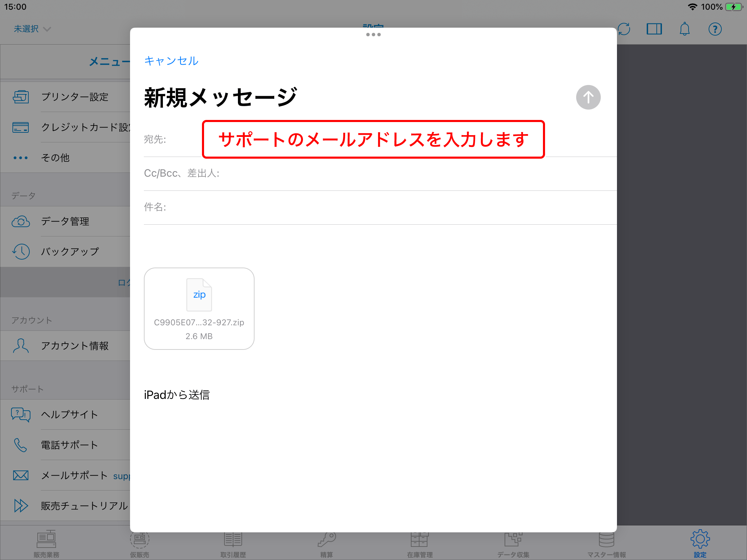Tap キャンセル to cancel message
Image resolution: width=747 pixels, height=560 pixels.
coord(171,61)
